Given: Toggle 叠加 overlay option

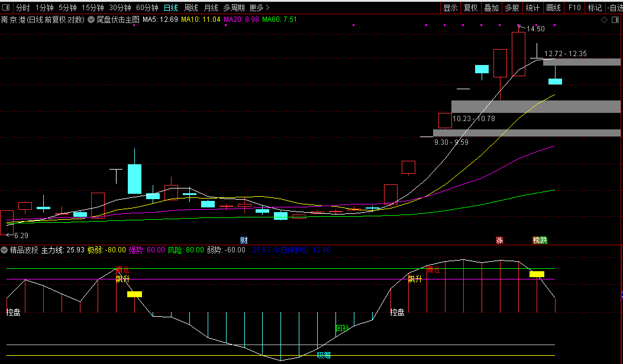Looking at the screenshot, I should pos(491,8).
